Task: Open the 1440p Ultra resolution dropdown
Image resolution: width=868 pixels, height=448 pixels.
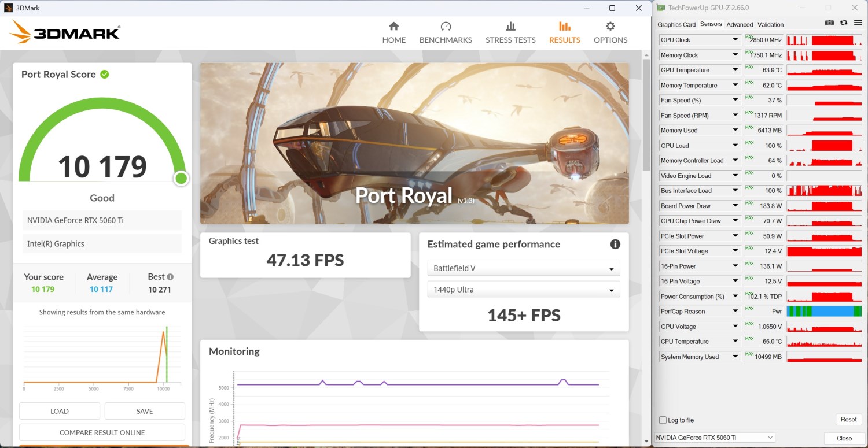Action: [523, 290]
